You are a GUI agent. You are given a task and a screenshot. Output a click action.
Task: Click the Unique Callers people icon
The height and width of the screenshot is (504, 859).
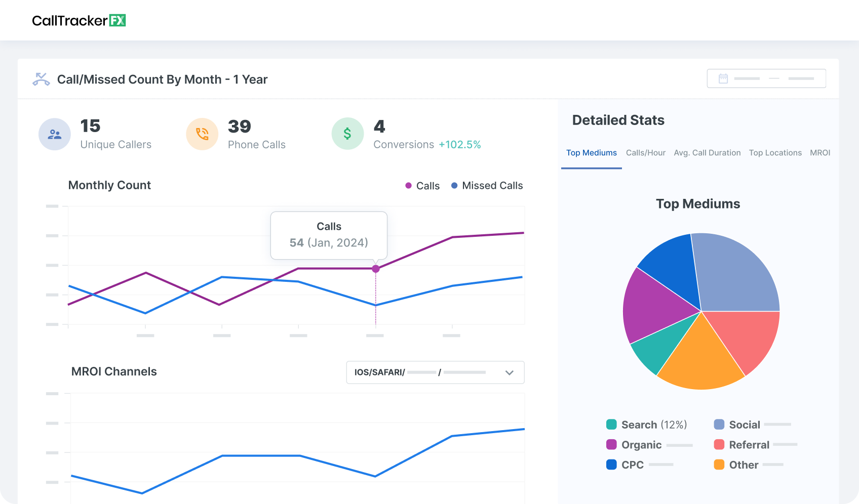[54, 134]
